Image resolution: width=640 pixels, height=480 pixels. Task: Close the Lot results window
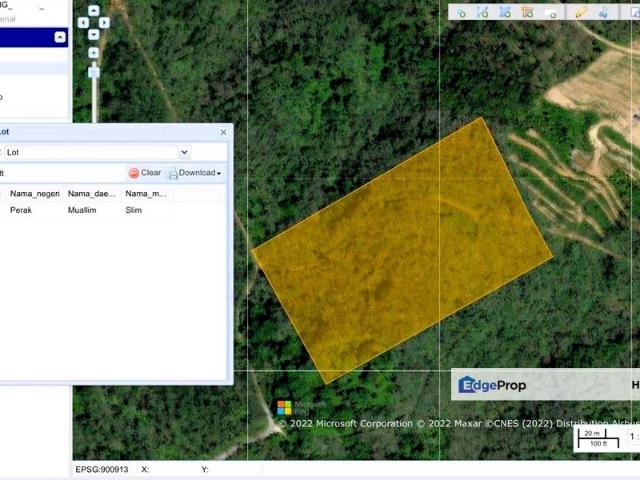tap(222, 131)
